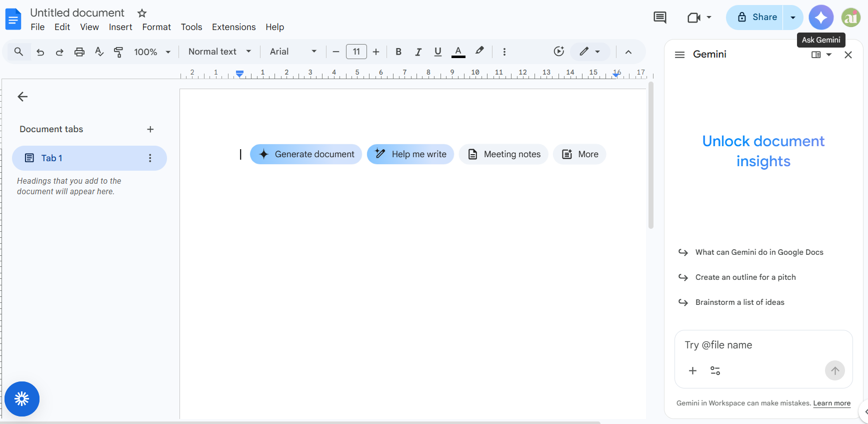
Task: Click the Generate document button
Action: point(306,154)
